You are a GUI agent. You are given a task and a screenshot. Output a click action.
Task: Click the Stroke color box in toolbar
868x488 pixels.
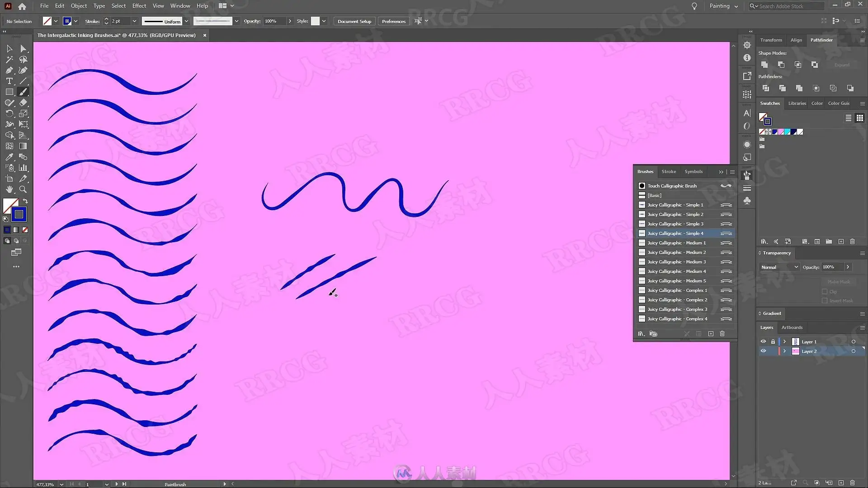tap(19, 214)
